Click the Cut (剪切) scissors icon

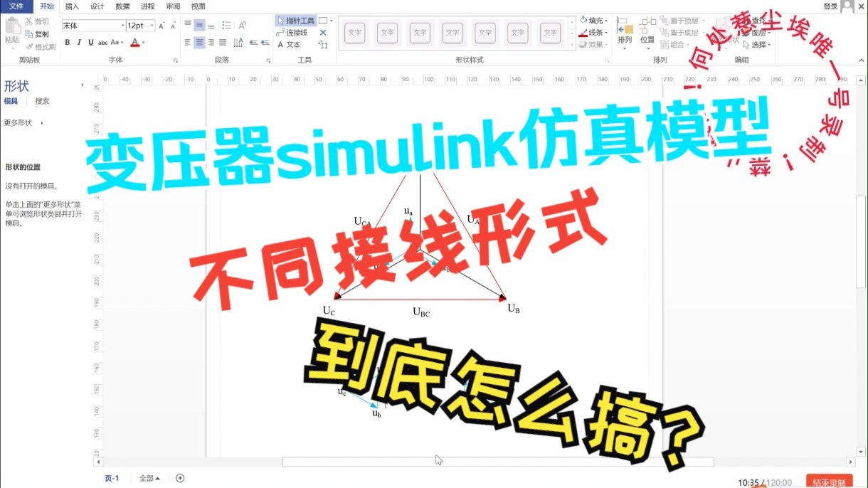(x=29, y=22)
